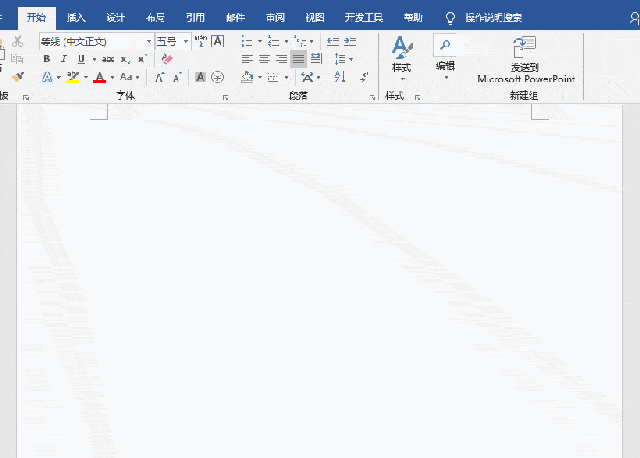The width and height of the screenshot is (640, 458).
Task: Clear all formatting with eraser icon
Action: tap(167, 59)
